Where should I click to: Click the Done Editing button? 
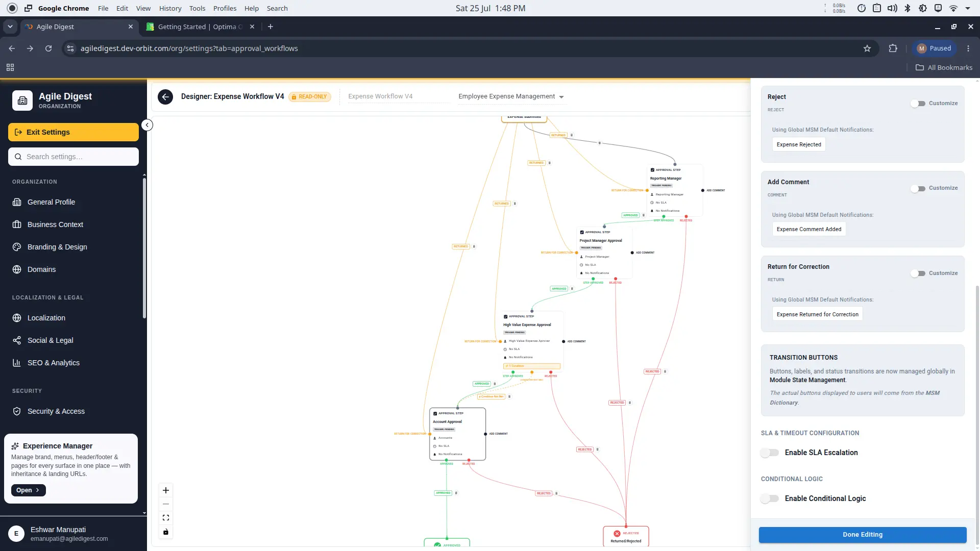863,535
